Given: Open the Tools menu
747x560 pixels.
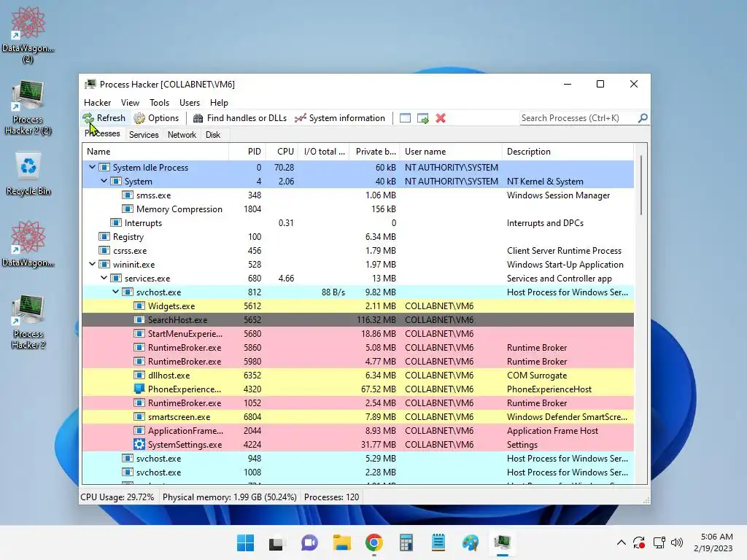Looking at the screenshot, I should 159,102.
